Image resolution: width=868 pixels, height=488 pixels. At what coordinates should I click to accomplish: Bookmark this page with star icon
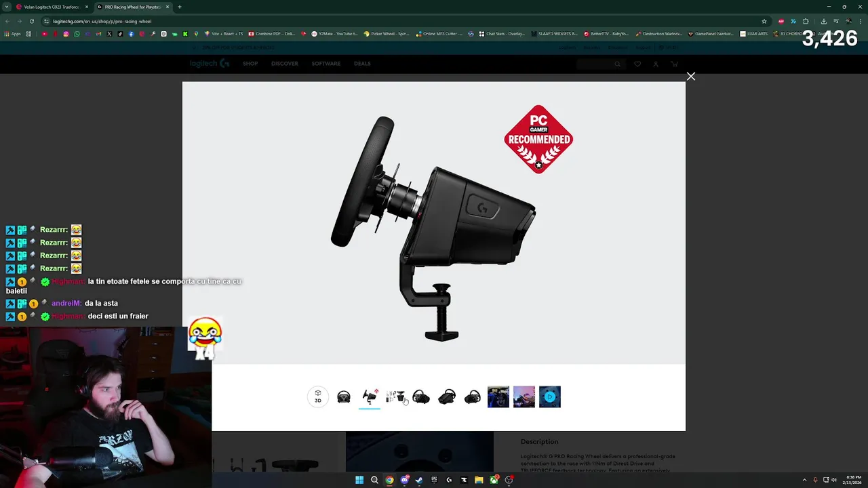764,21
